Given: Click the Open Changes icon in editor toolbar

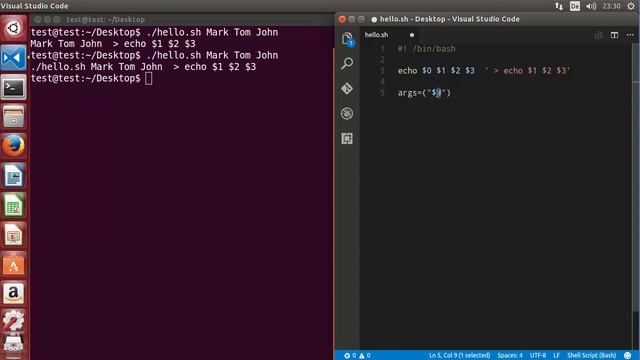Looking at the screenshot, I should (x=598, y=35).
